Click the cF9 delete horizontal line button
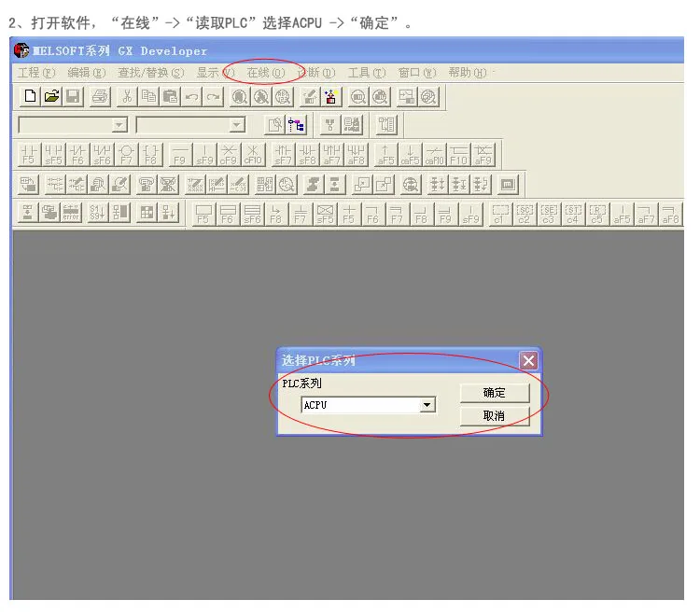 click(x=229, y=154)
